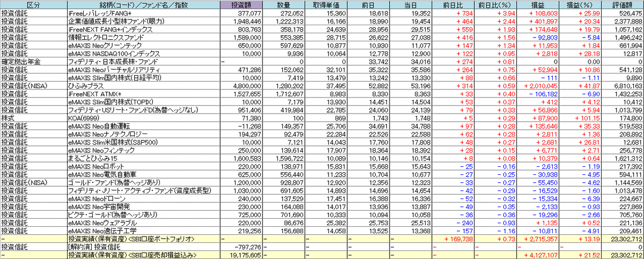
Task: Select the フィデリティ・USリート・ファンドD name cell
Action: [x=144, y=110]
